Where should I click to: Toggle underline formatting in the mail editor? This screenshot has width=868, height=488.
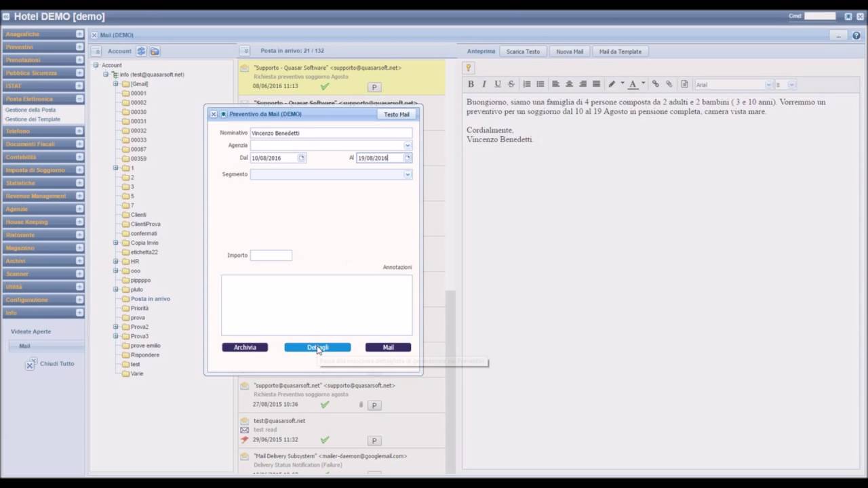pyautogui.click(x=498, y=84)
